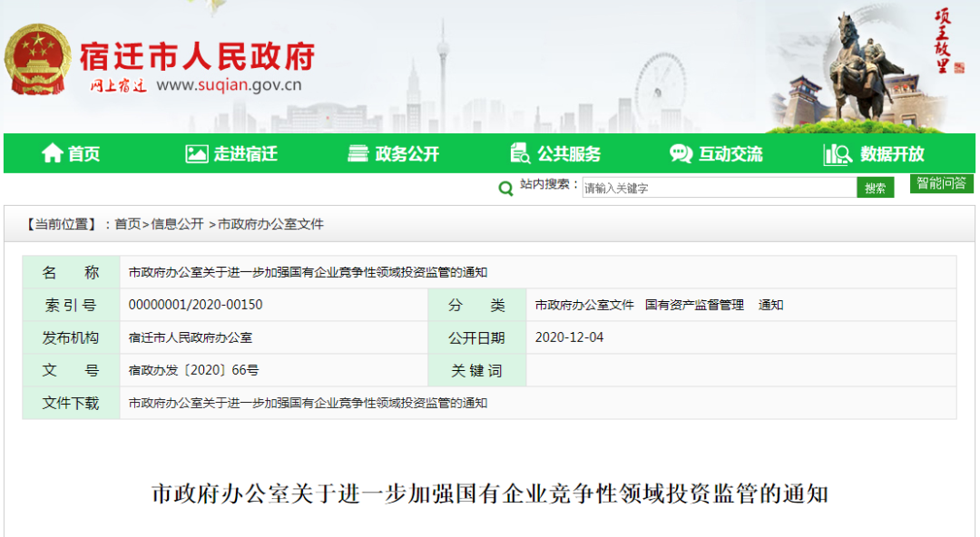
Task: Click the document number 宿政办发〔2020〕66号
Action: [x=194, y=371]
